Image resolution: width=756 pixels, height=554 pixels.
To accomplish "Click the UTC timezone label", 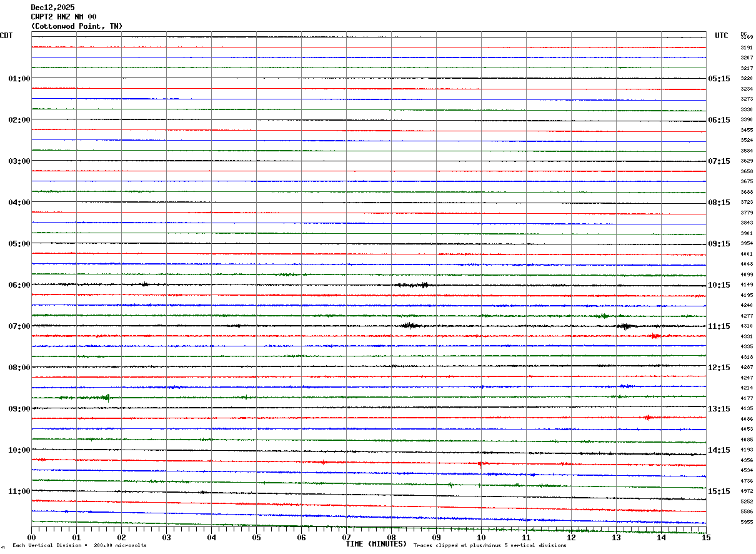I will tap(722, 36).
